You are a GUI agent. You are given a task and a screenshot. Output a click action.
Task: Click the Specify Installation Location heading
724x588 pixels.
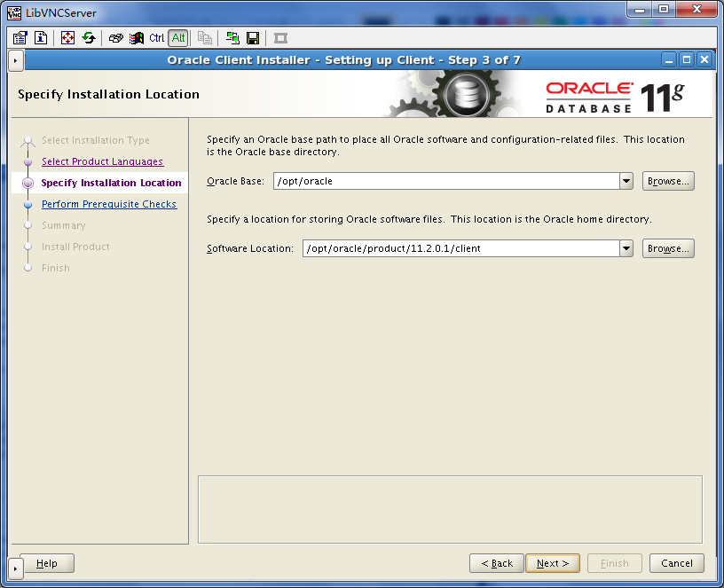[108, 94]
